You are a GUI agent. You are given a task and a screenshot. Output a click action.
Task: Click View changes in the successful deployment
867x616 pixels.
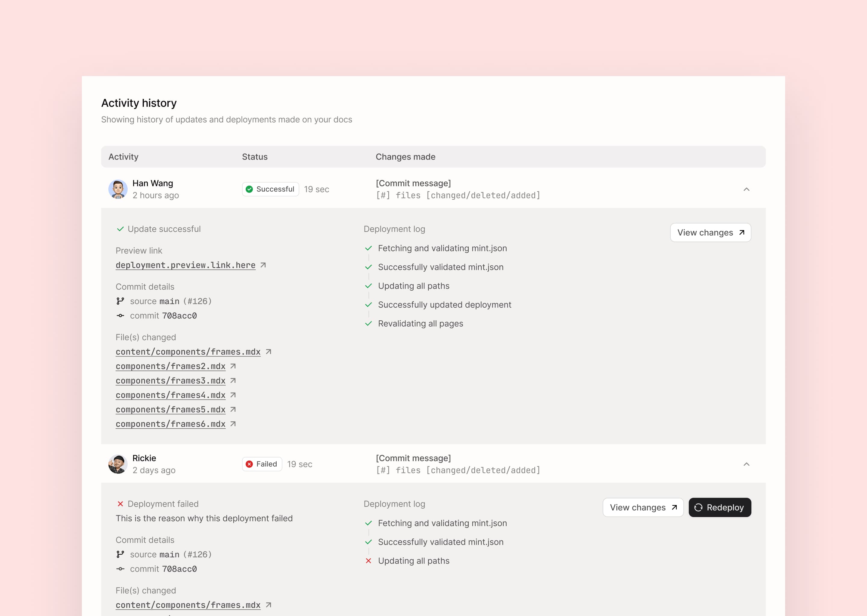(710, 233)
